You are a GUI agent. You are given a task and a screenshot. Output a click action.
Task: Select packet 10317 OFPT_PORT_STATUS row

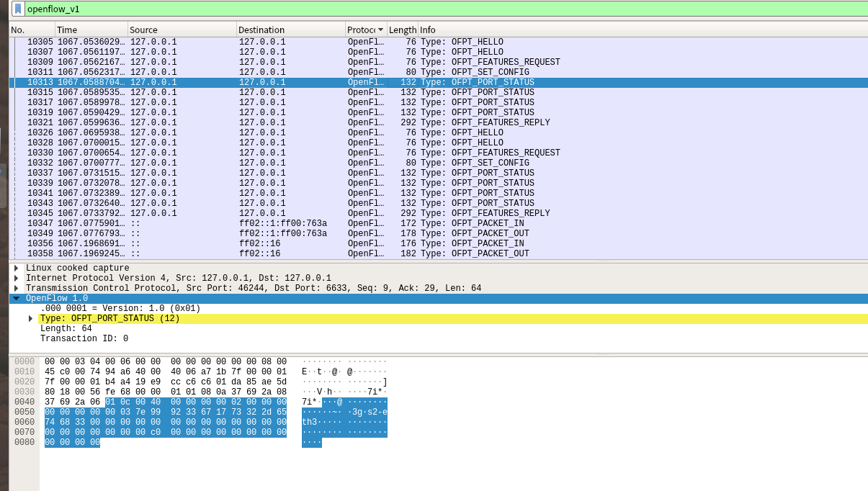click(439, 102)
